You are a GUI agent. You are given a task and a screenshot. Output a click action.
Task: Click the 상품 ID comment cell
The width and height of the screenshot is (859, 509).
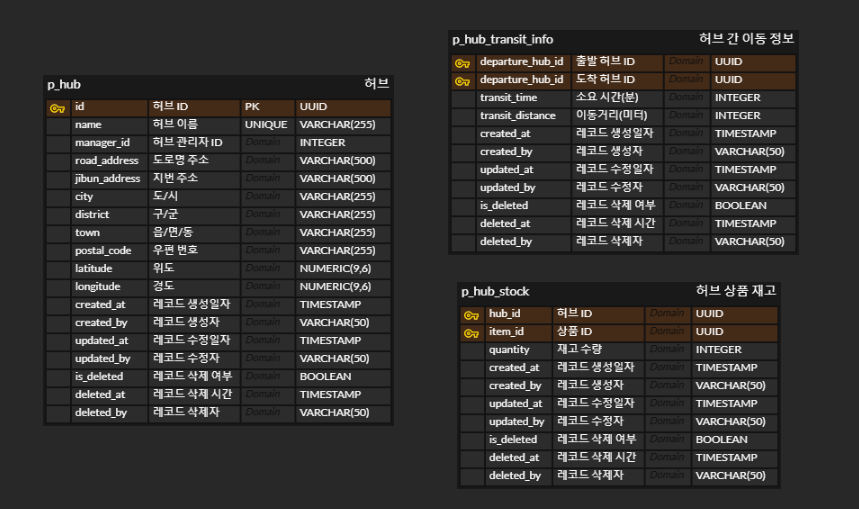pos(598,332)
